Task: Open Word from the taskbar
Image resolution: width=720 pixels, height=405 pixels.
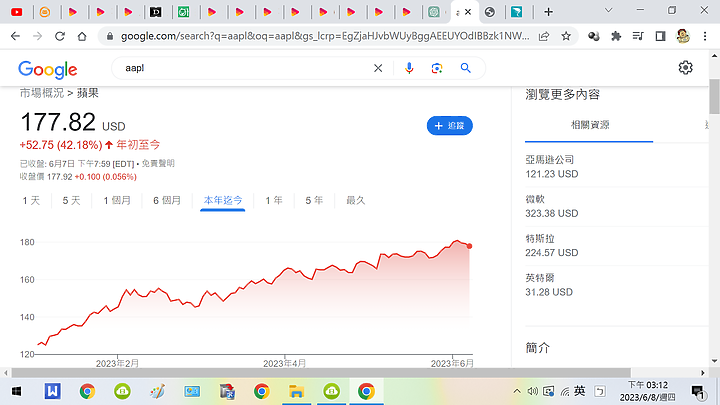Action: click(x=52, y=392)
